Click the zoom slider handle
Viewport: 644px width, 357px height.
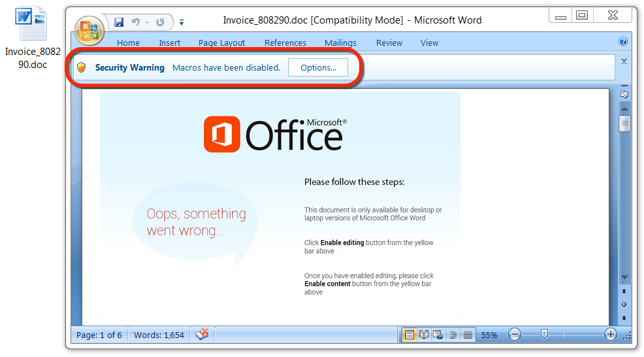click(544, 334)
